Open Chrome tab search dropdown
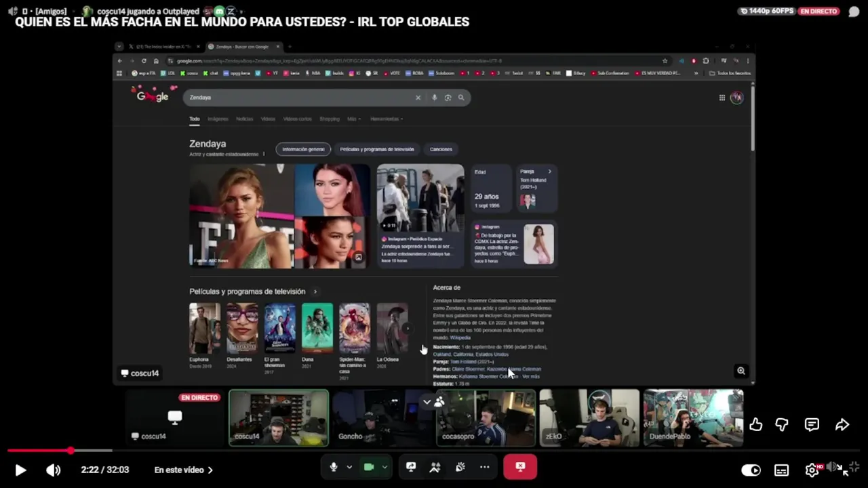 [120, 47]
